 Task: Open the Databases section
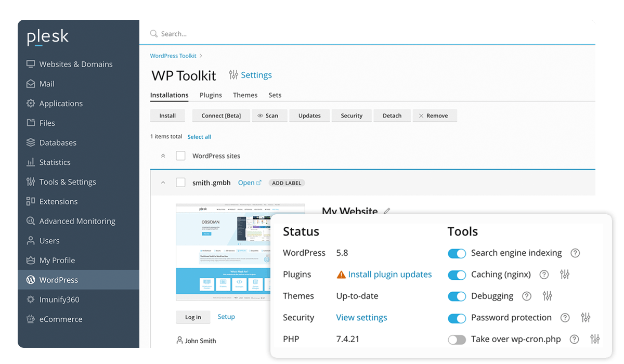point(57,142)
